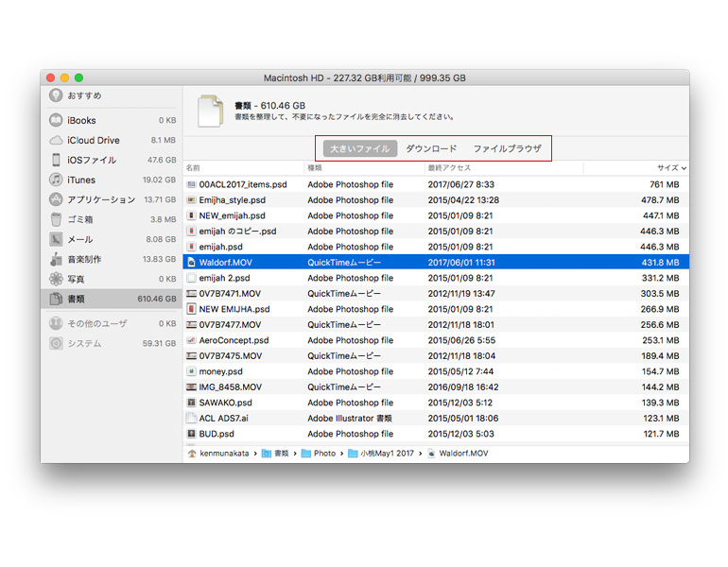Click the ゴミ箱 trash icon
The height and width of the screenshot is (567, 728).
57,220
